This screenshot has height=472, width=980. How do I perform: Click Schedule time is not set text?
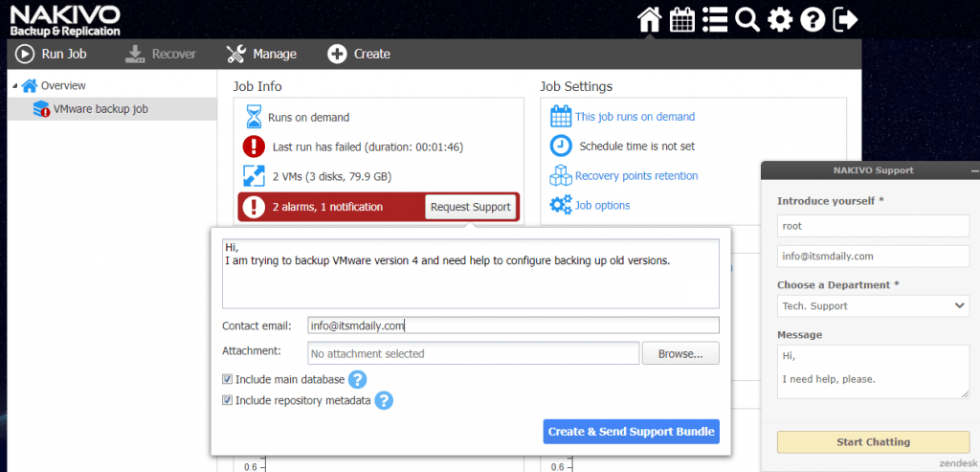636,146
